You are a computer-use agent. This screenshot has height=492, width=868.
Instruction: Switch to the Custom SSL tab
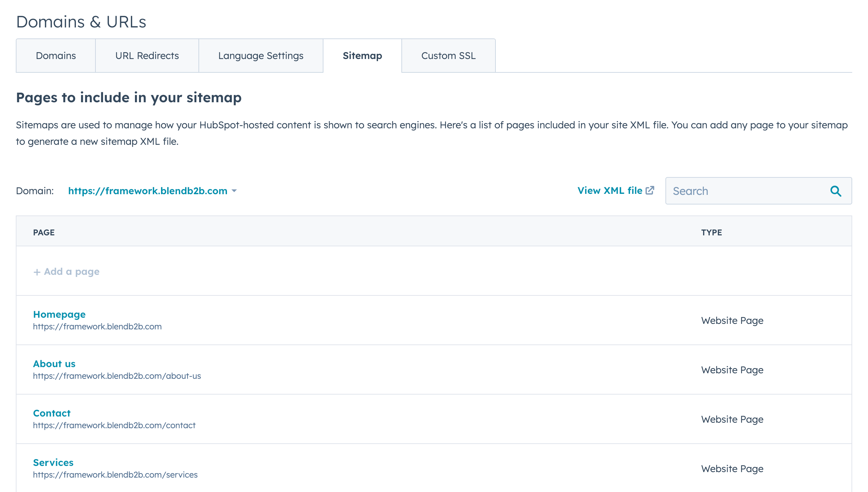pyautogui.click(x=448, y=55)
